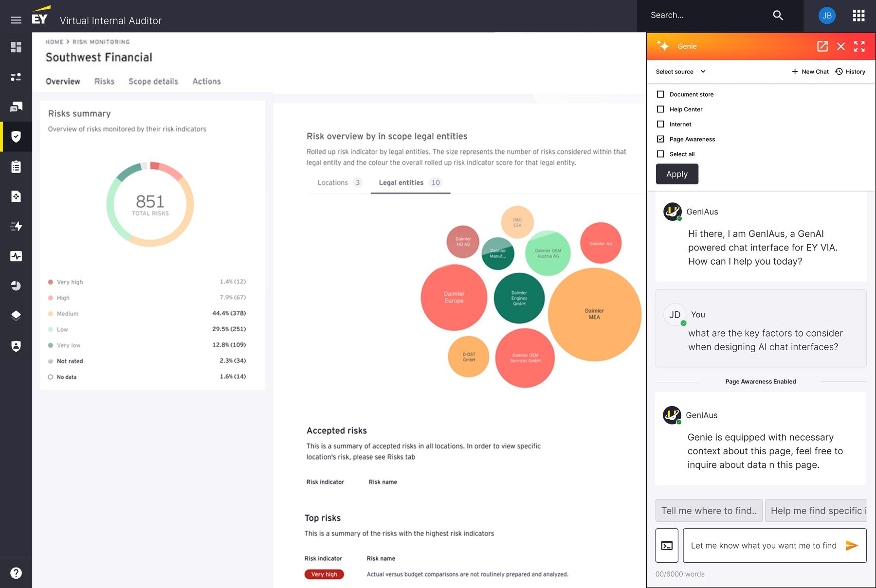Click the search magnifier icon
The width and height of the screenshot is (876, 588).
pyautogui.click(x=778, y=15)
